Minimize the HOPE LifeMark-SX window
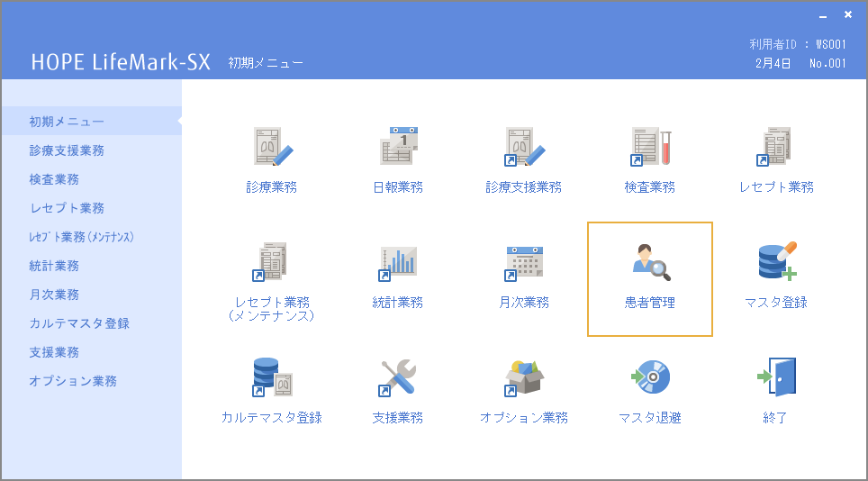868x481 pixels. [x=823, y=15]
